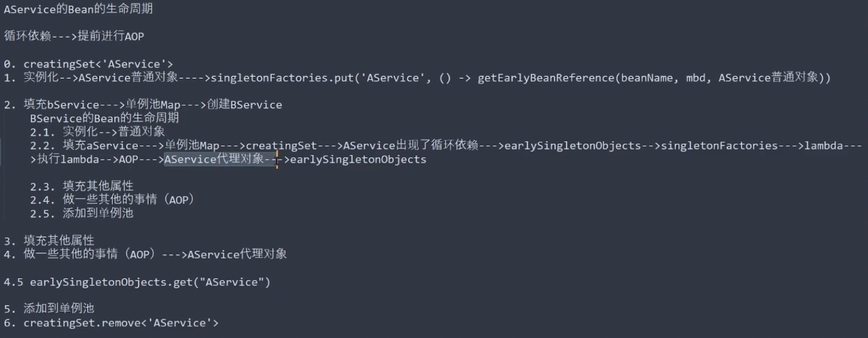
Task: Click "AService代理对象" at end of step 4
Action: [x=237, y=254]
